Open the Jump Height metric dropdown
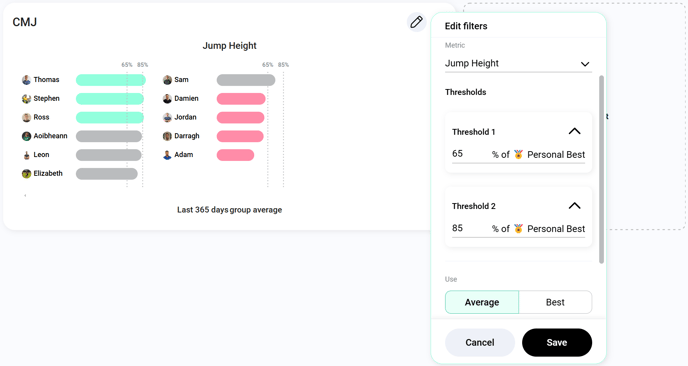The width and height of the screenshot is (688, 366). [x=518, y=63]
